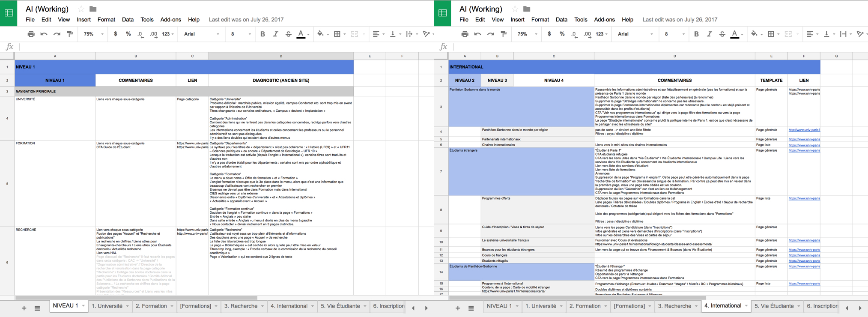Undo the last action in the left window
The height and width of the screenshot is (317, 868).
coord(44,34)
